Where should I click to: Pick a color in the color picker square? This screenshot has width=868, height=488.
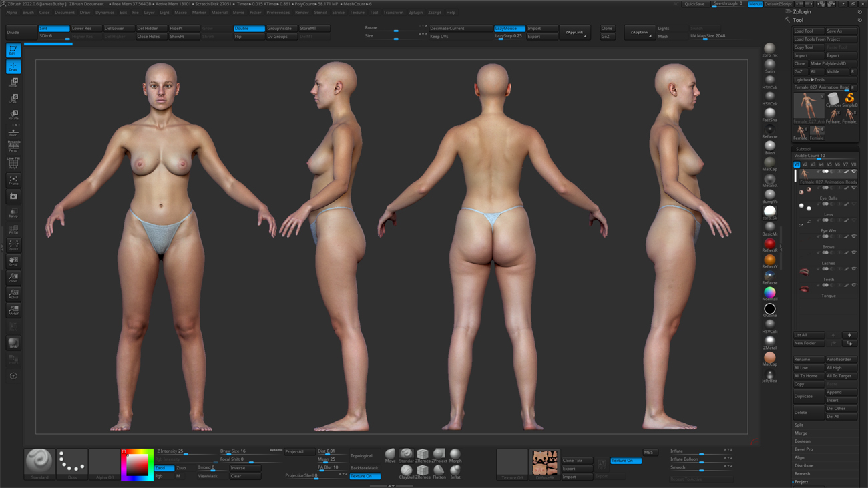[x=138, y=465]
